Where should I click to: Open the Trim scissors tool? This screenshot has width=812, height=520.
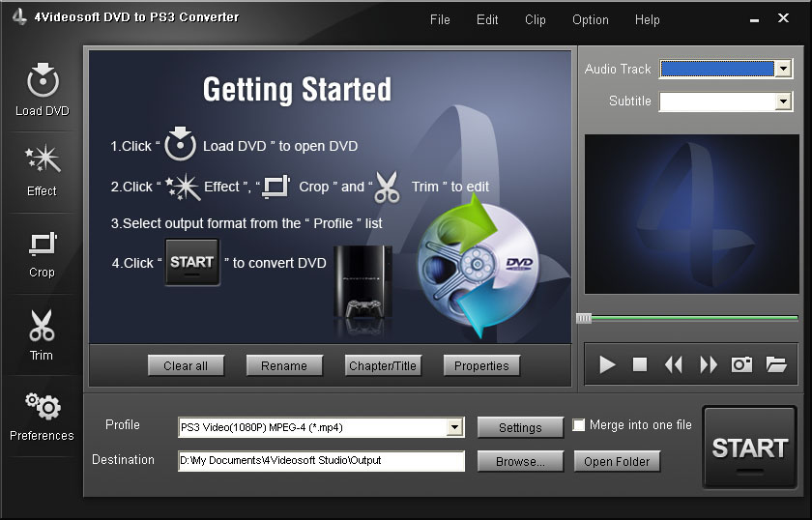(42, 326)
